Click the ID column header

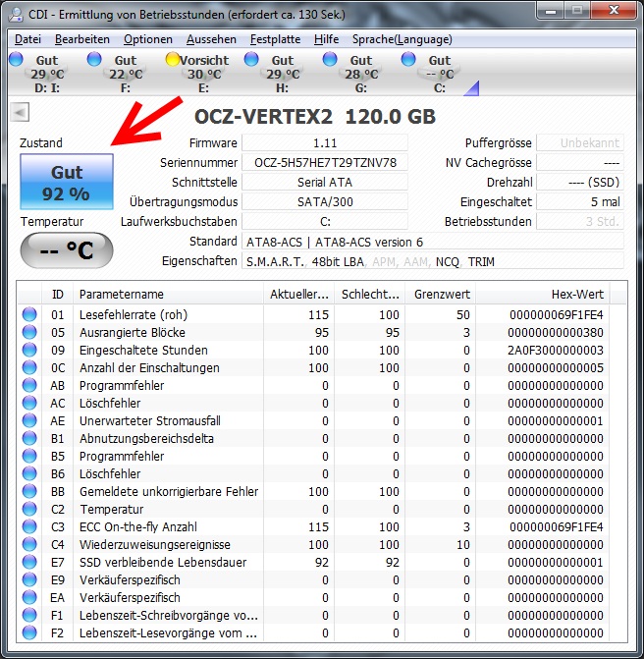click(x=58, y=295)
